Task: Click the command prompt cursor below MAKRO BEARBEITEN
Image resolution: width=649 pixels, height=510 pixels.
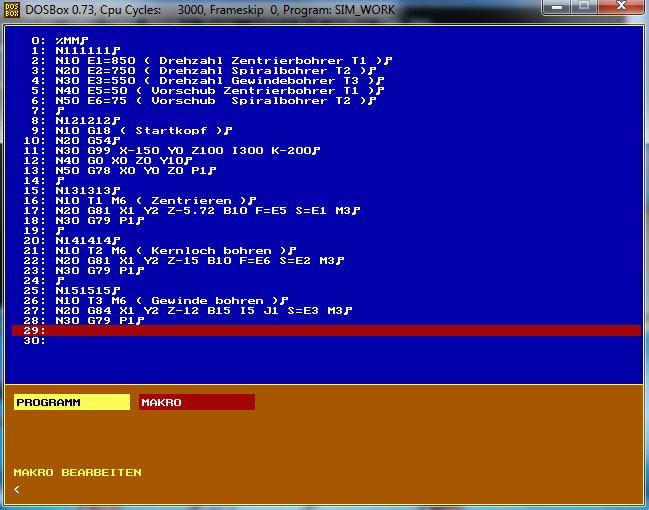Action: point(17,490)
